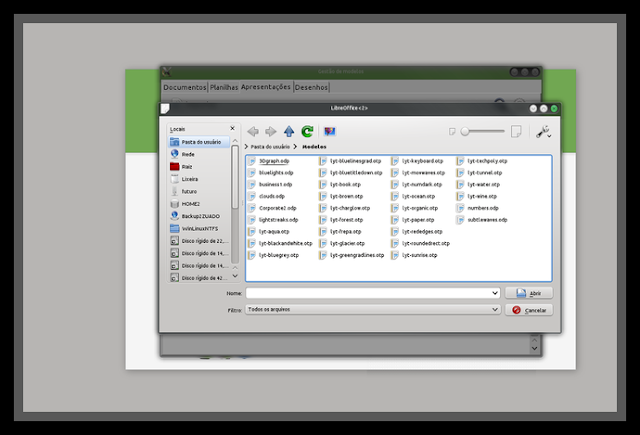Open Raiz red folder in sidebar
This screenshot has height=435, width=640.
[199, 166]
